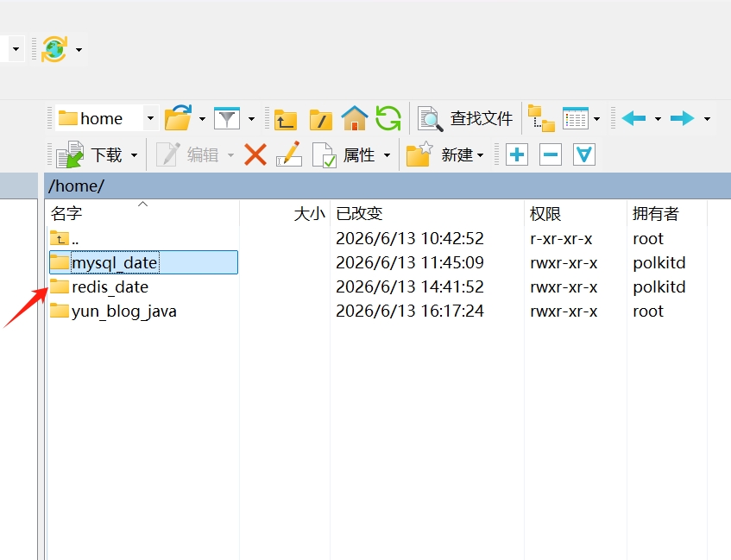Expand the view style dropdown arrow
The width and height of the screenshot is (731, 560).
pyautogui.click(x=596, y=118)
